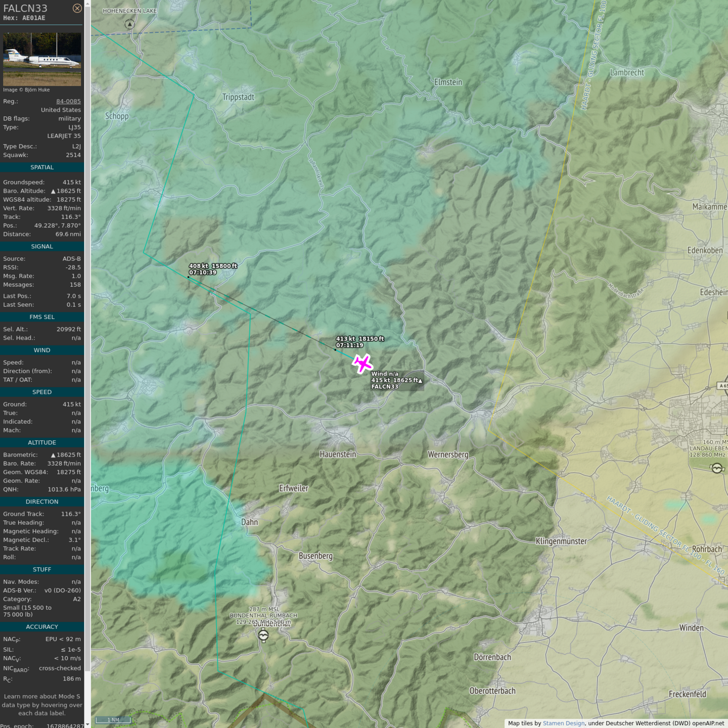Click track point dot at 07:11:19
The height and width of the screenshot is (728, 728).
(x=335, y=349)
